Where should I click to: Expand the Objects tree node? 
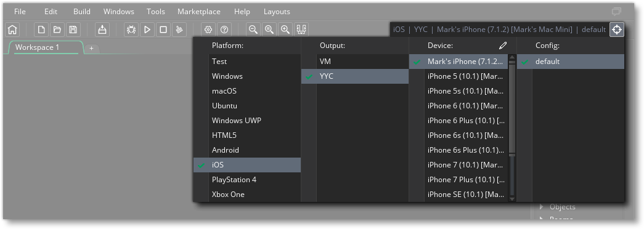[541, 207]
